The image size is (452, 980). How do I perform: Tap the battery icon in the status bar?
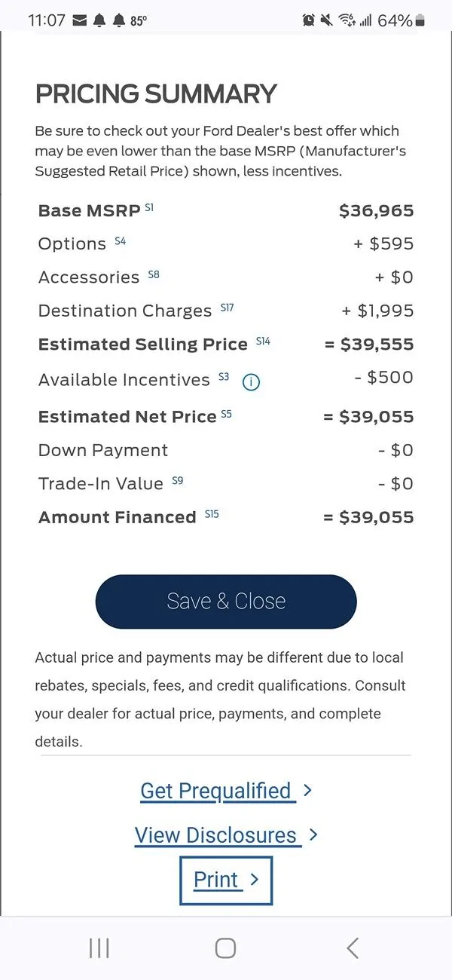coord(420,20)
